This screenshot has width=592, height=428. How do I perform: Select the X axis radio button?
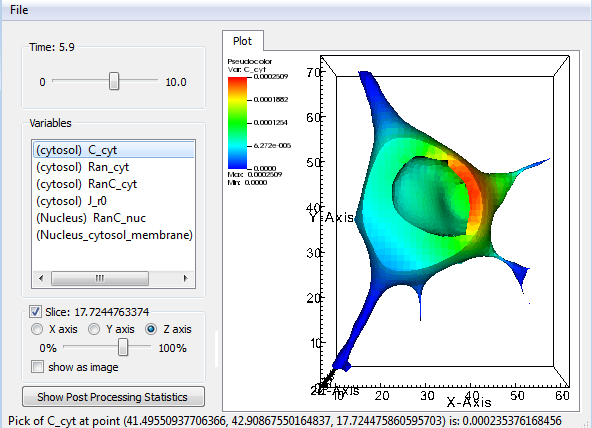37,329
